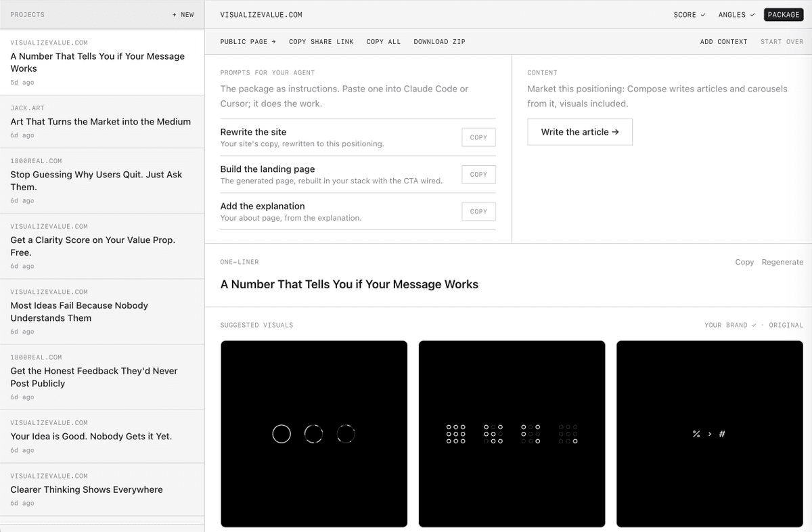
Task: Switch to the PACKAGE tab
Action: coord(784,14)
